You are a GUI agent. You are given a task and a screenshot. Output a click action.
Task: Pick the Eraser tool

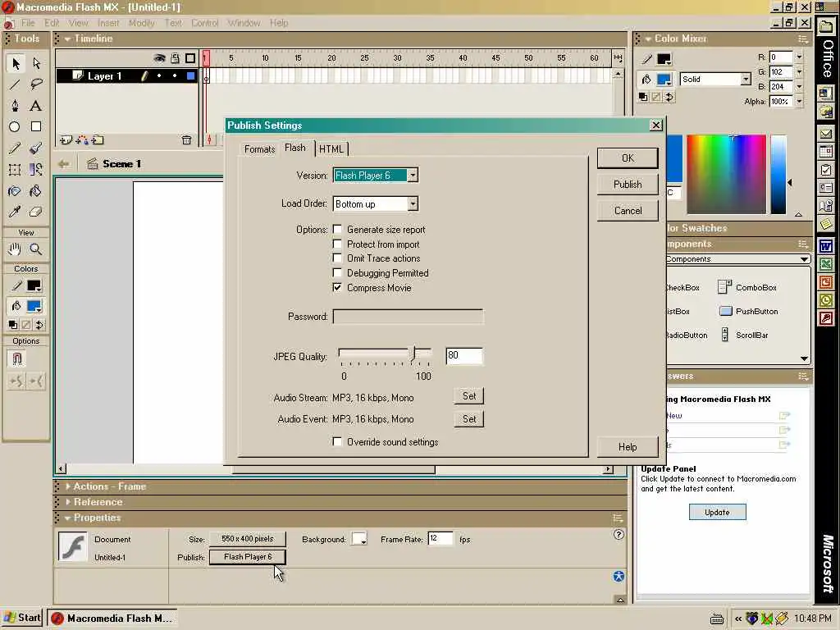[x=36, y=212]
